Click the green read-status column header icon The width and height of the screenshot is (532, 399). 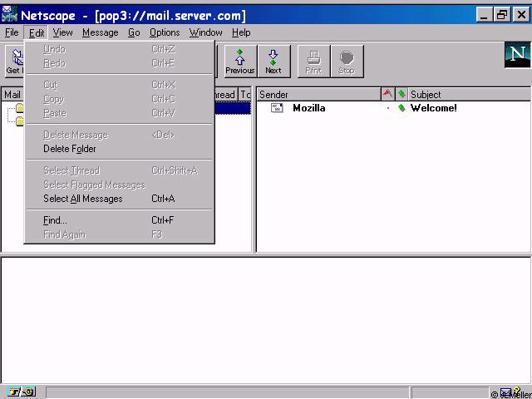(x=401, y=94)
